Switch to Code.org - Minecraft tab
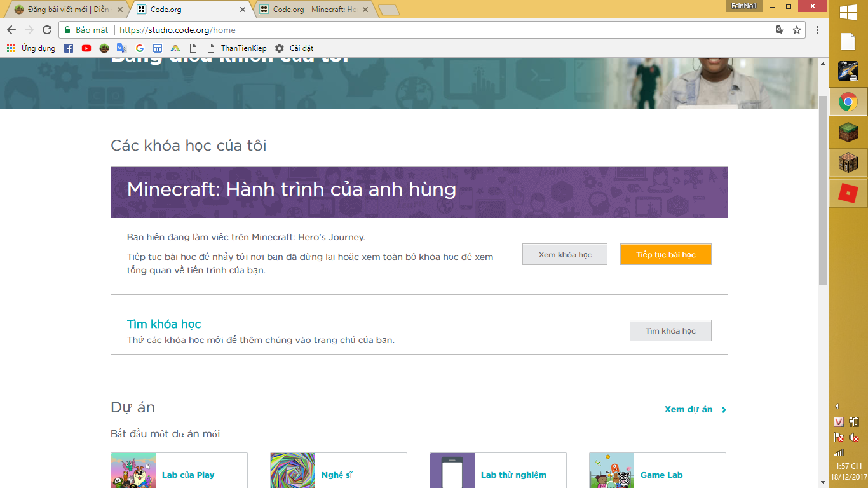Image resolution: width=868 pixels, height=488 pixels. (x=315, y=10)
